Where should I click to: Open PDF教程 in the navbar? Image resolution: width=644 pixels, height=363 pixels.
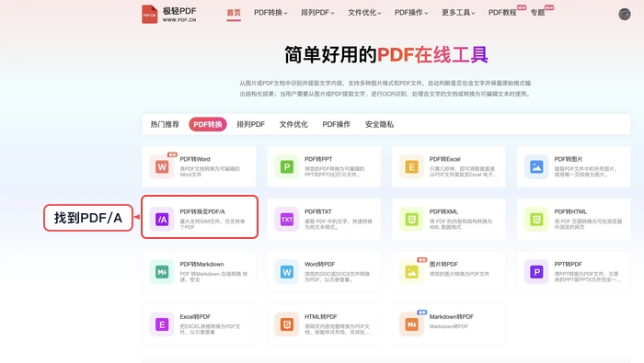tap(502, 13)
